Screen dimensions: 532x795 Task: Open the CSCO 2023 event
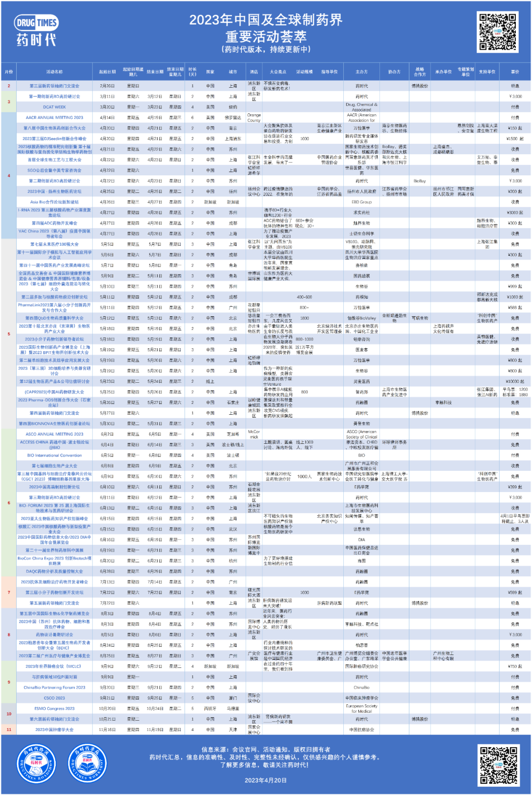[54, 698]
